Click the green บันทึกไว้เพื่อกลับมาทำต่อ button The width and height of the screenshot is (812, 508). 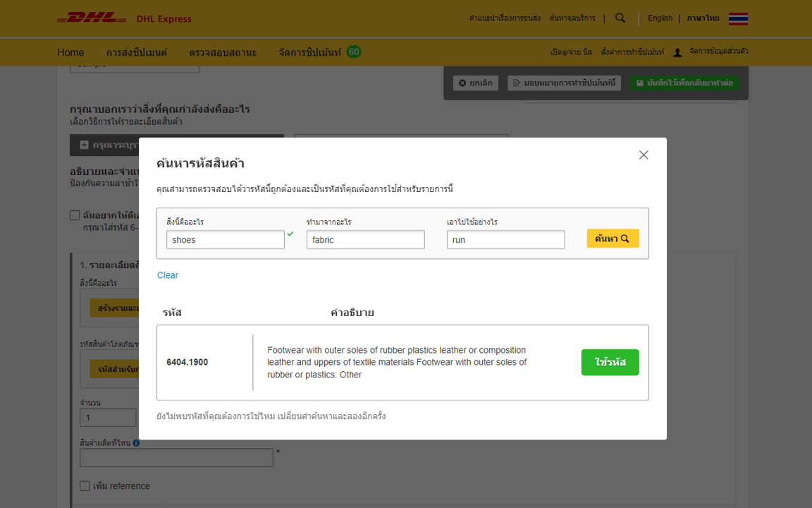pos(684,83)
